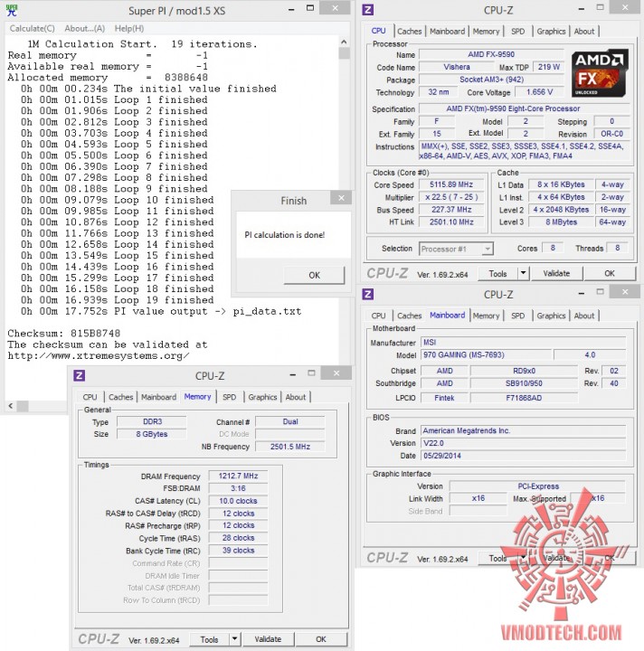Screen dimensions: 644x651
Task: Click the NB Frequency value 2501.5 MHz
Action: [289, 447]
